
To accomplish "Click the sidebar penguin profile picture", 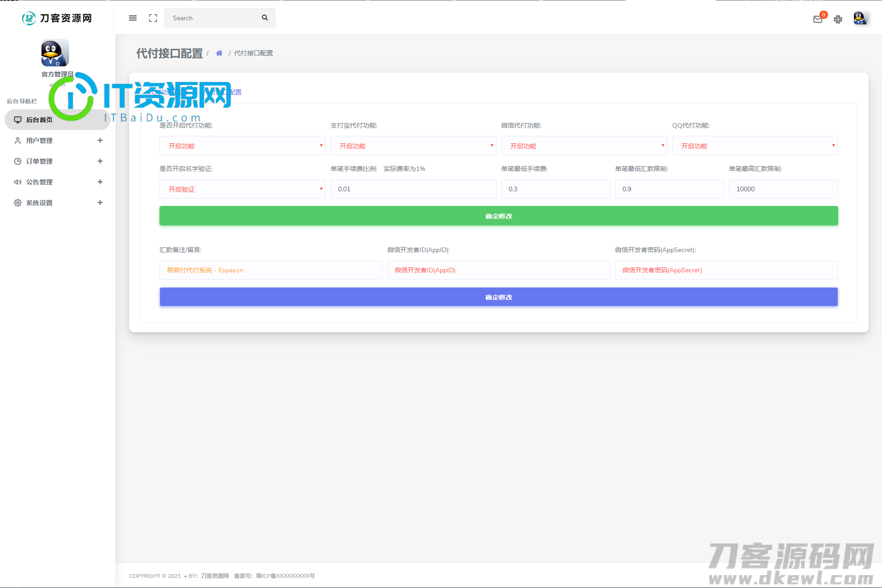I will [55, 53].
